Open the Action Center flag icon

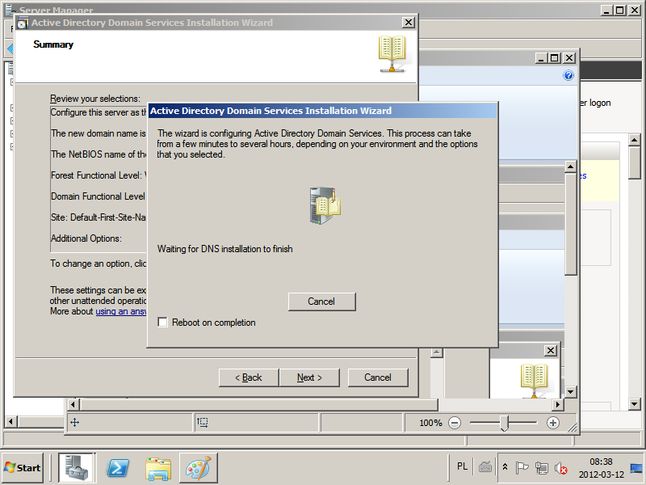pyautogui.click(x=522, y=467)
